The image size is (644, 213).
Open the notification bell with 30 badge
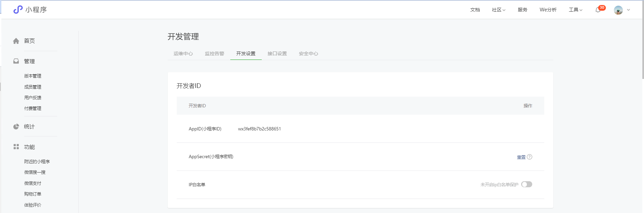pyautogui.click(x=598, y=10)
